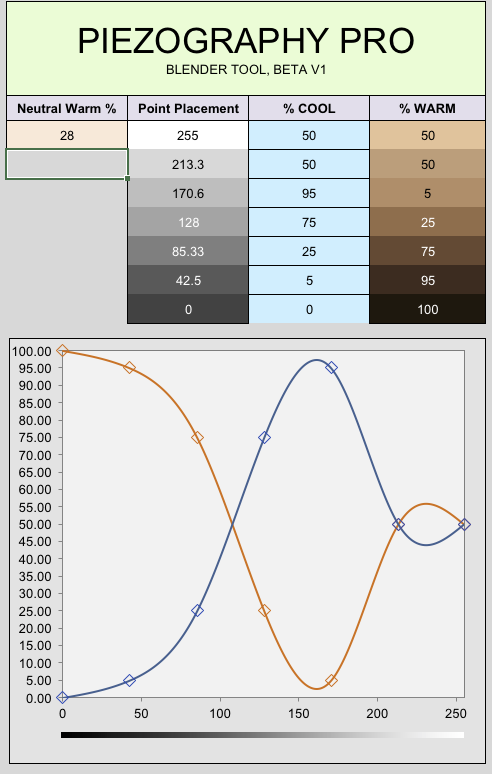Click the Point Placement cell 42.5

(188, 280)
